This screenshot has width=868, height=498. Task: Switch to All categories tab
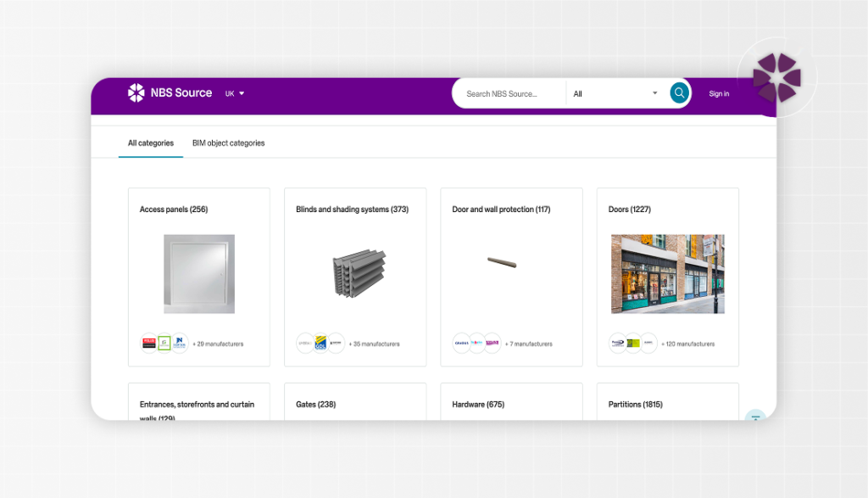(x=151, y=143)
